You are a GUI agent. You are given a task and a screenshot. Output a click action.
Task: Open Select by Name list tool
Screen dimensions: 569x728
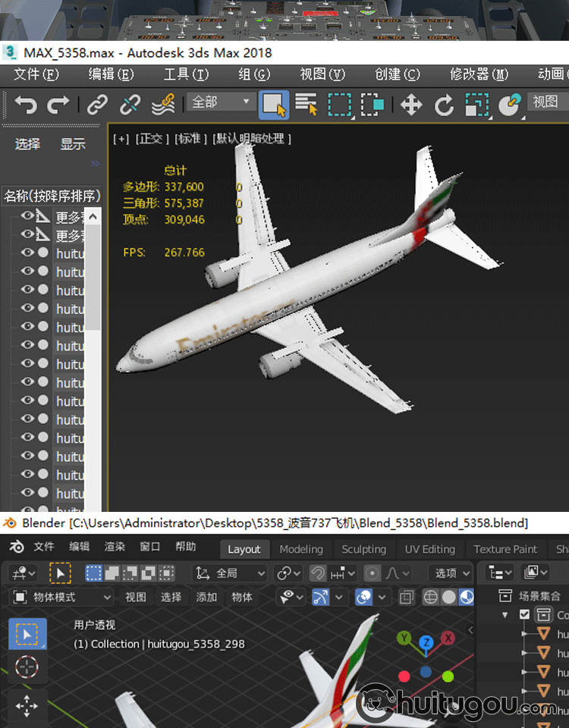tap(306, 105)
